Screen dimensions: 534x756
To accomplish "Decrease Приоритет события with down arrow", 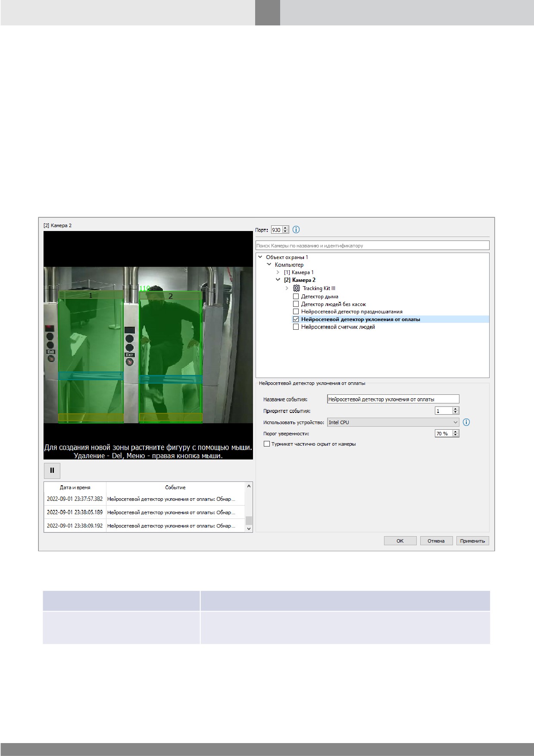I will point(456,412).
